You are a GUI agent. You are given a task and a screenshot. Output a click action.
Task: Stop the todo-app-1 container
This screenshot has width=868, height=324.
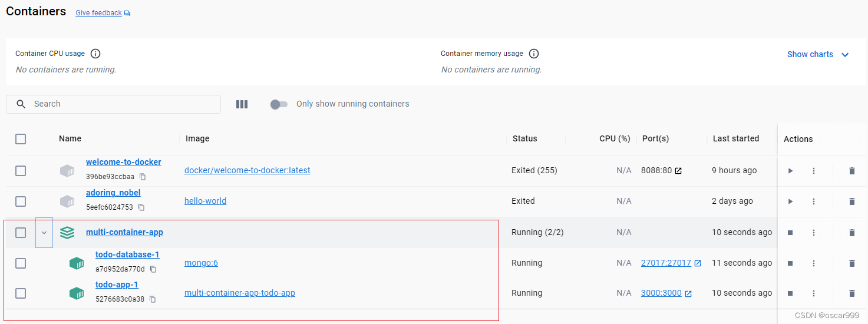coord(790,293)
